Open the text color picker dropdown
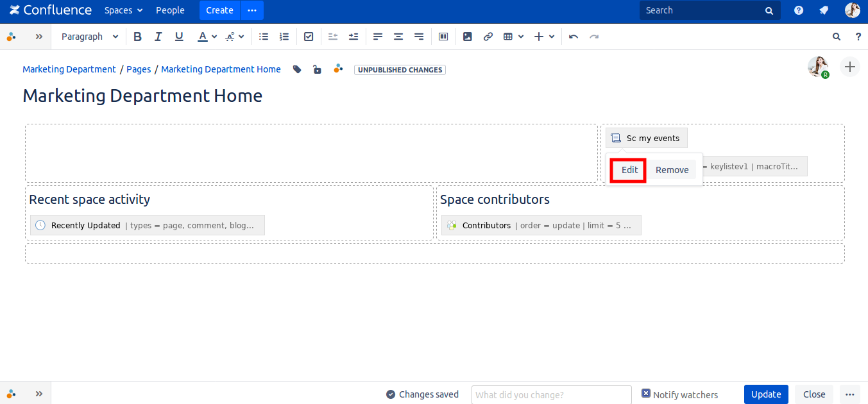Viewport: 868px width, 404px height. 214,37
